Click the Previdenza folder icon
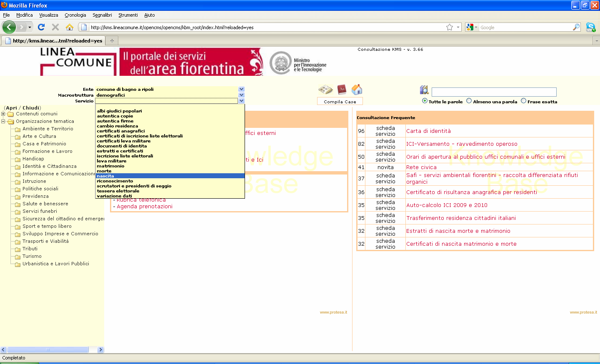 (x=17, y=197)
